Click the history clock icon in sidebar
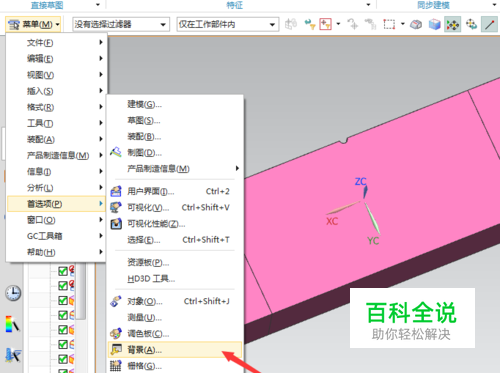 pyautogui.click(x=13, y=293)
